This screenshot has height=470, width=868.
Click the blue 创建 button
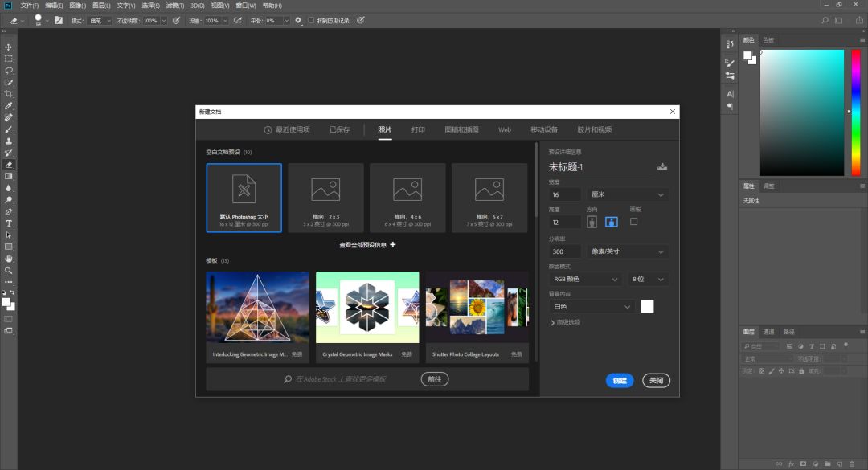(x=620, y=381)
